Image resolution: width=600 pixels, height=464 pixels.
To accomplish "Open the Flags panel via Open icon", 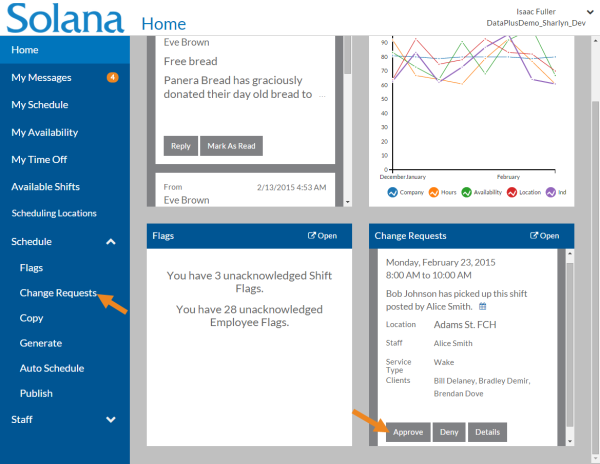I will [x=322, y=236].
